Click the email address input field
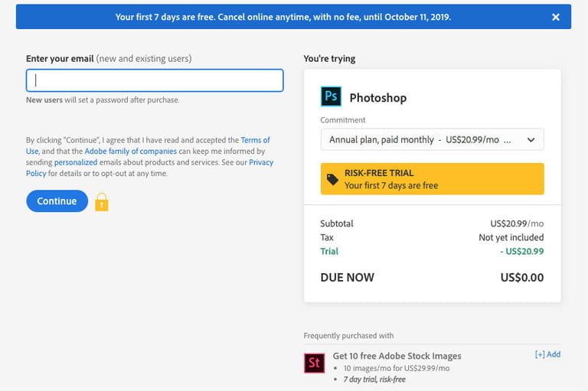The image size is (588, 391). [155, 80]
